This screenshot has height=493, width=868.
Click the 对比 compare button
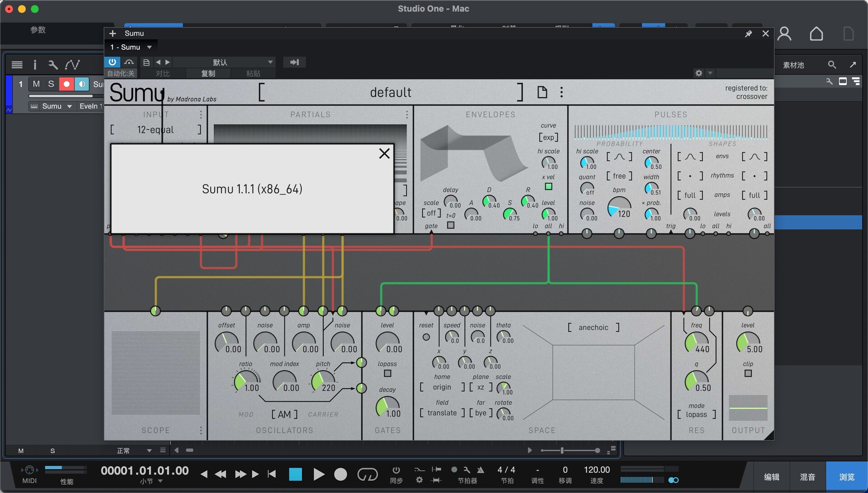point(163,73)
